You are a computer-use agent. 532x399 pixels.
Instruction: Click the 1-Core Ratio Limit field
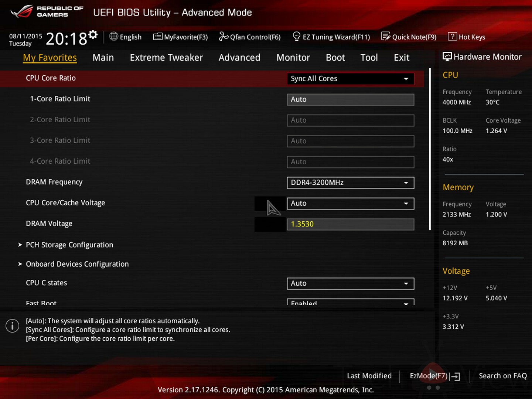(350, 99)
